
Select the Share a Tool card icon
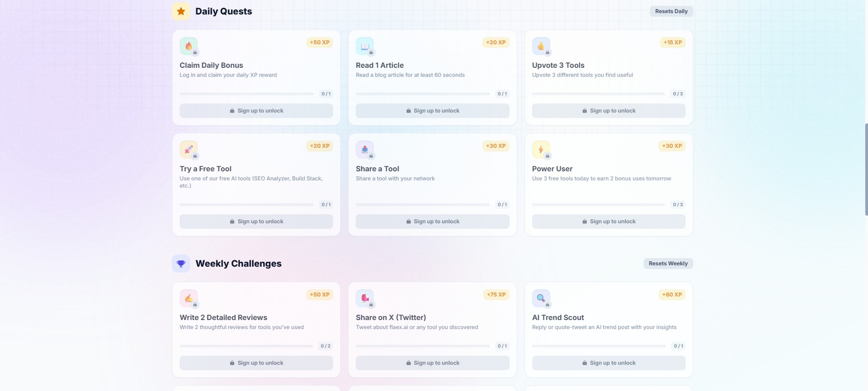(x=365, y=149)
